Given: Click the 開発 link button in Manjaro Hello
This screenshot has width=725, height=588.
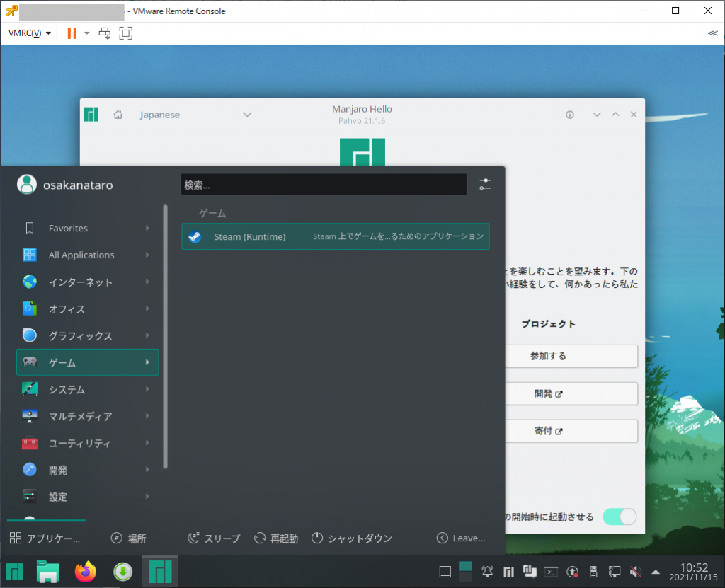Looking at the screenshot, I should pos(571,393).
